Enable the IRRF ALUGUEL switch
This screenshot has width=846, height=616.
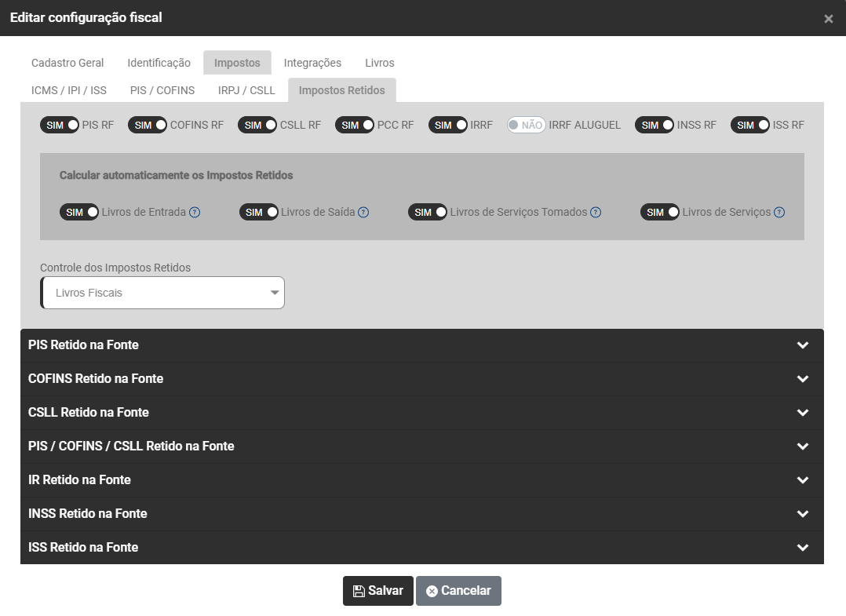coord(526,125)
